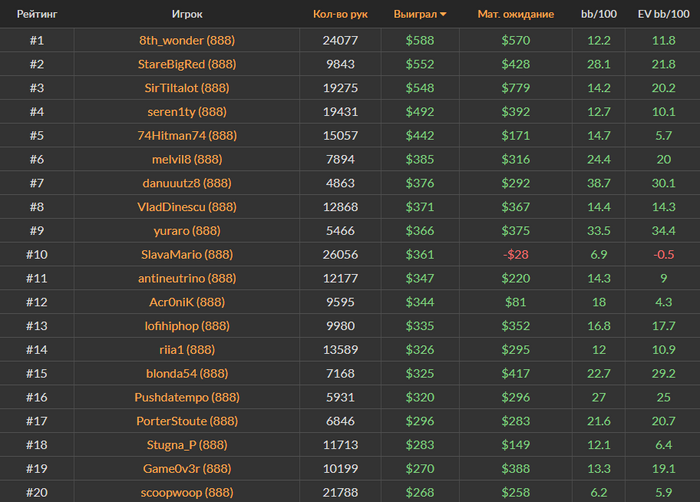Open lofihiphop (888) player page
Screen dimensions: 700x502
click(186, 326)
